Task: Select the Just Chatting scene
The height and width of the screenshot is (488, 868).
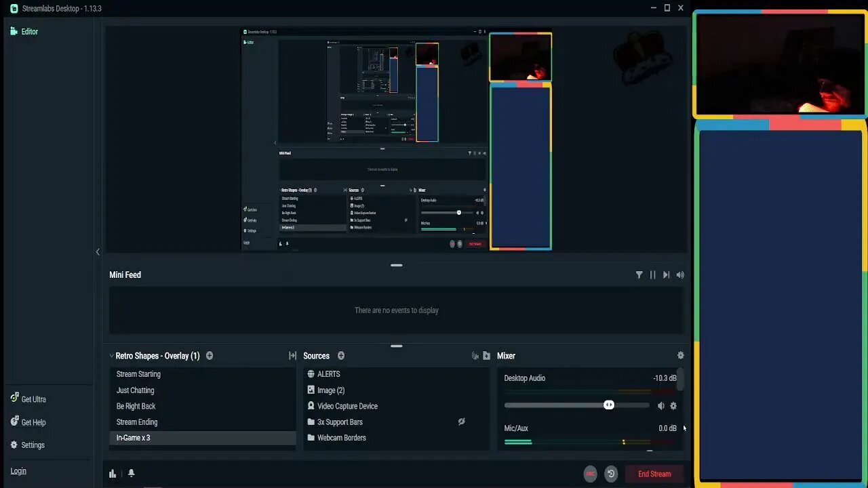Action: [203, 390]
